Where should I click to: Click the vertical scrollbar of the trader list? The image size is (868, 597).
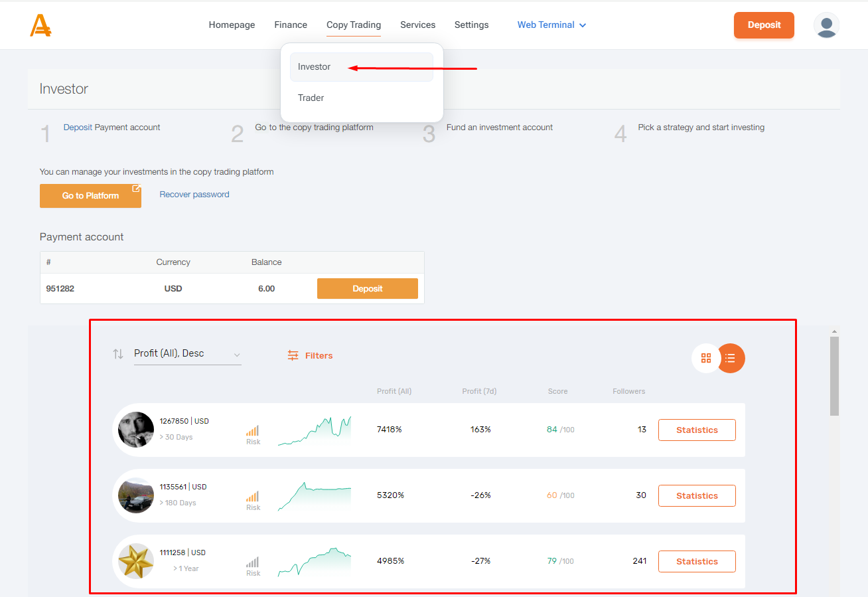(x=834, y=376)
